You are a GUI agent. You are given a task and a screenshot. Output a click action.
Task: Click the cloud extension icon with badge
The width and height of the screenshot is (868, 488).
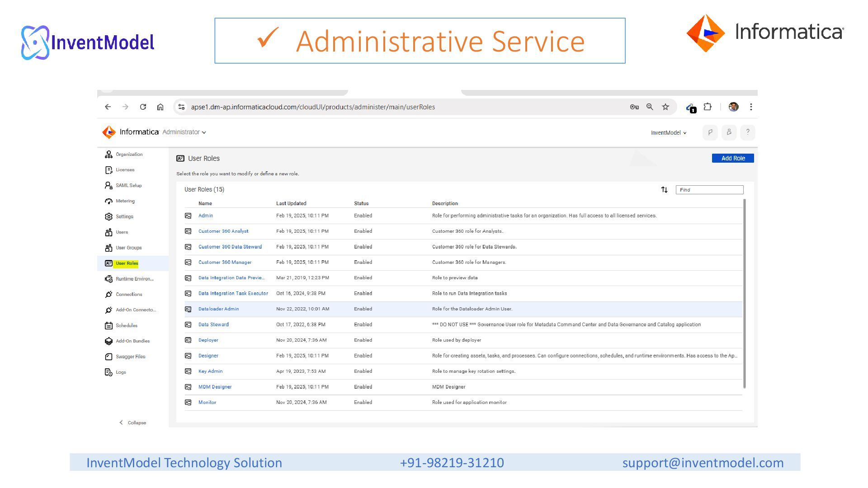(x=691, y=108)
